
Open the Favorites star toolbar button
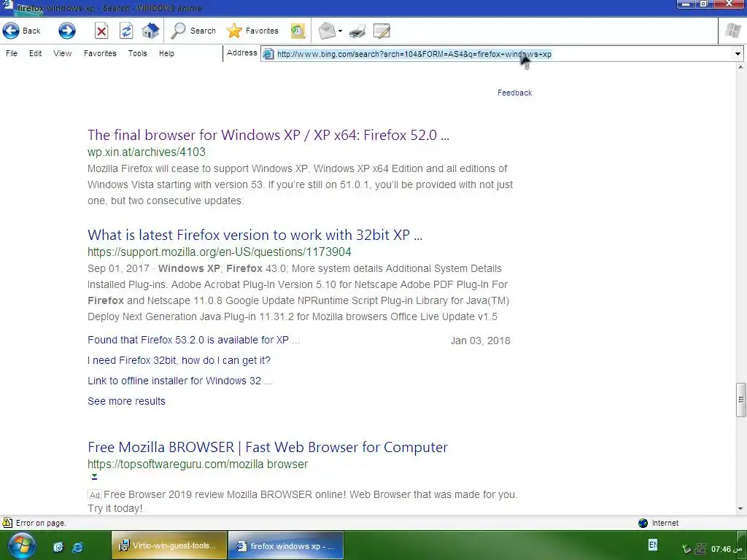click(252, 31)
